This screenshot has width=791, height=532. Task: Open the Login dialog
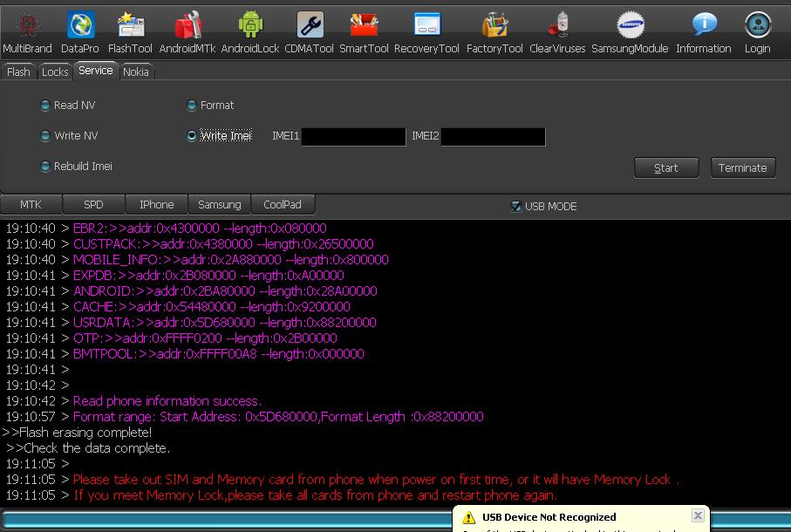pyautogui.click(x=758, y=33)
